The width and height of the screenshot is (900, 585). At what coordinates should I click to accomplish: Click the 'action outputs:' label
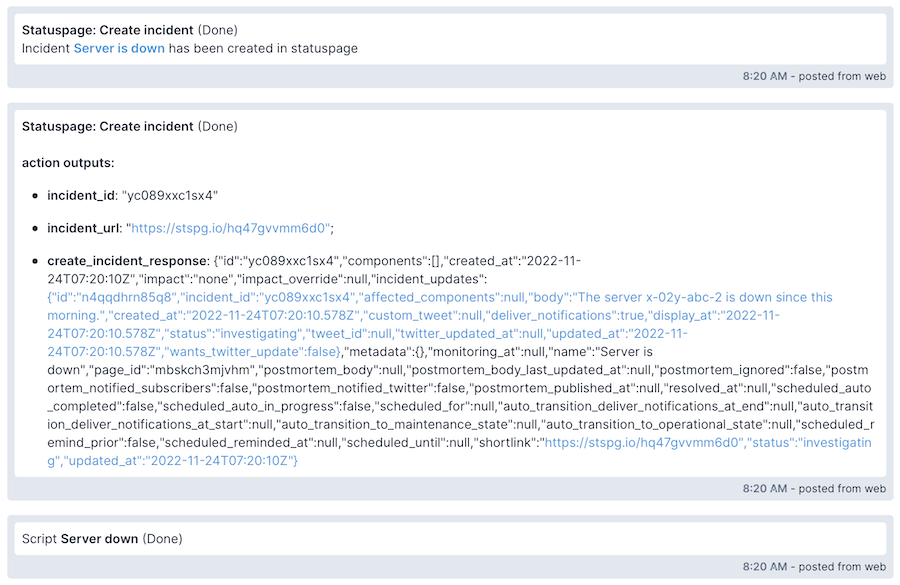tap(68, 162)
